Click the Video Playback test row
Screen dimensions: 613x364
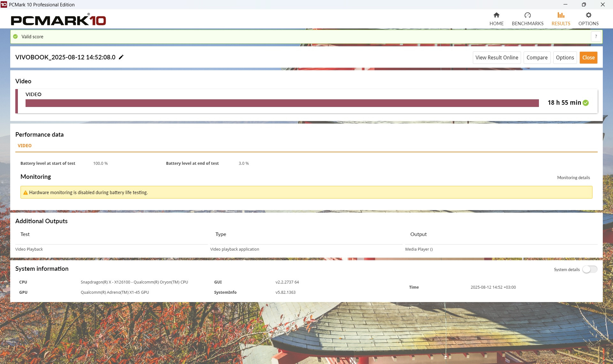(x=29, y=249)
